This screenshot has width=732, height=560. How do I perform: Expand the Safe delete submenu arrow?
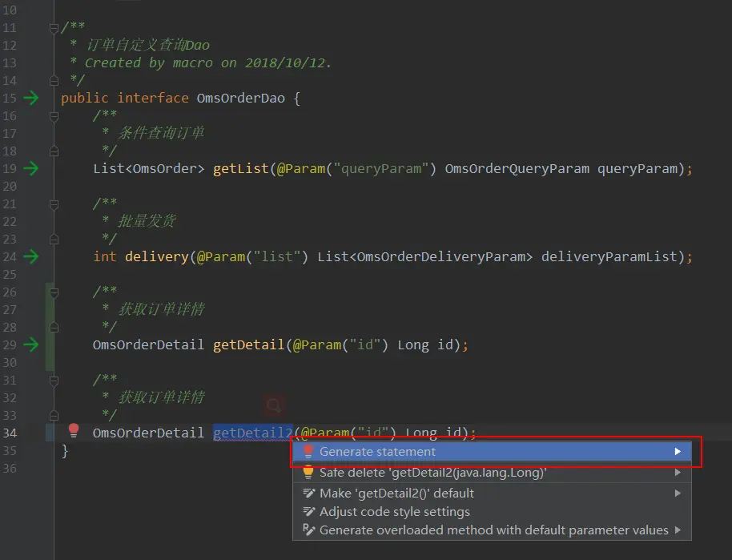click(678, 473)
